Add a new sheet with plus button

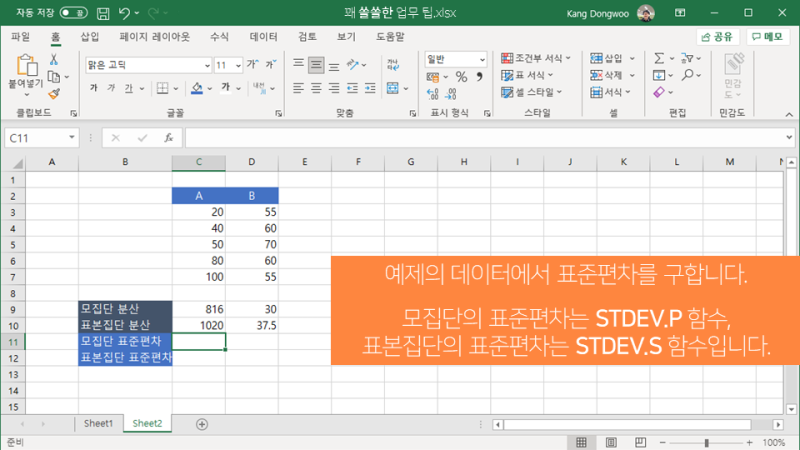pyautogui.click(x=202, y=424)
